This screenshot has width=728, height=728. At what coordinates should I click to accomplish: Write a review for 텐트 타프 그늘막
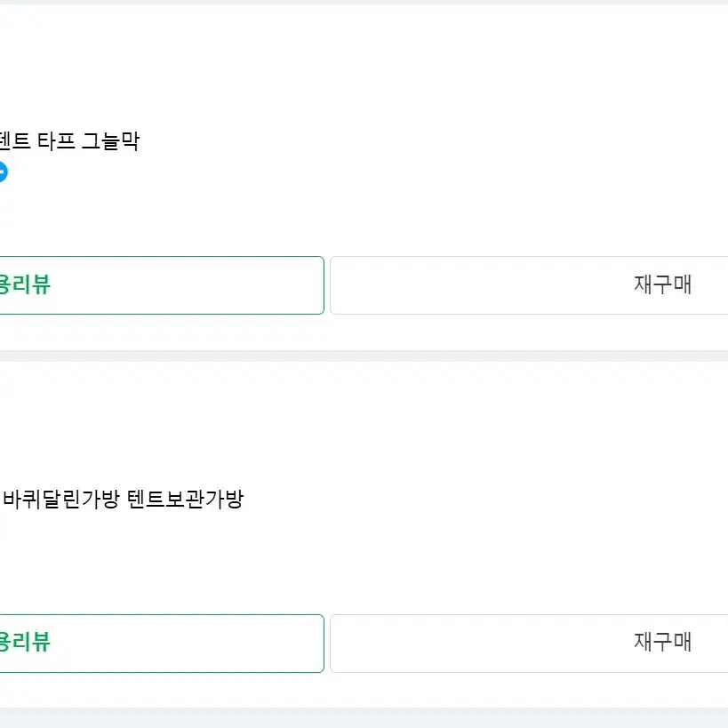162,285
